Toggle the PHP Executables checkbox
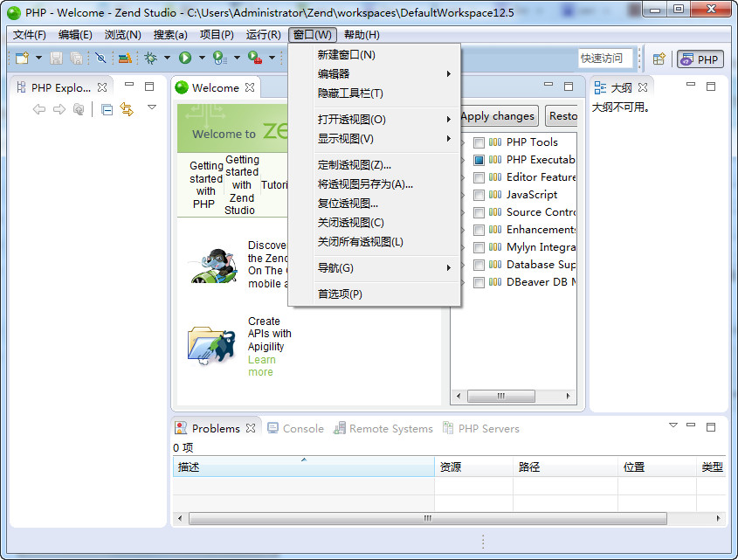 479,160
